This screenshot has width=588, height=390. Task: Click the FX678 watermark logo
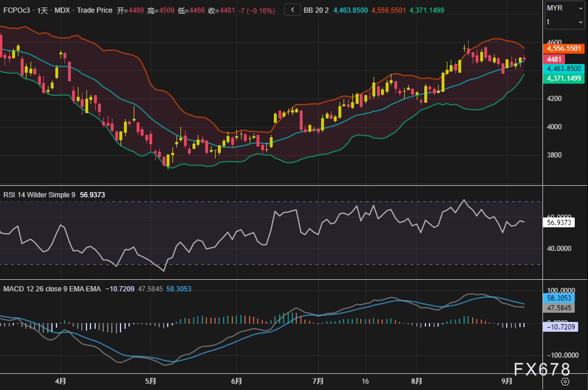(x=542, y=369)
